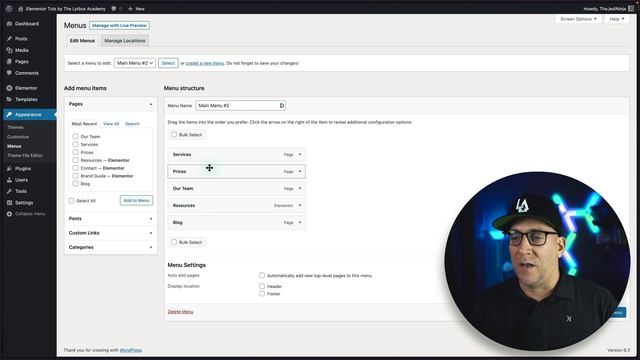Viewport: 640px width, 360px height.
Task: Click the Delete Menu link
Action: [180, 312]
